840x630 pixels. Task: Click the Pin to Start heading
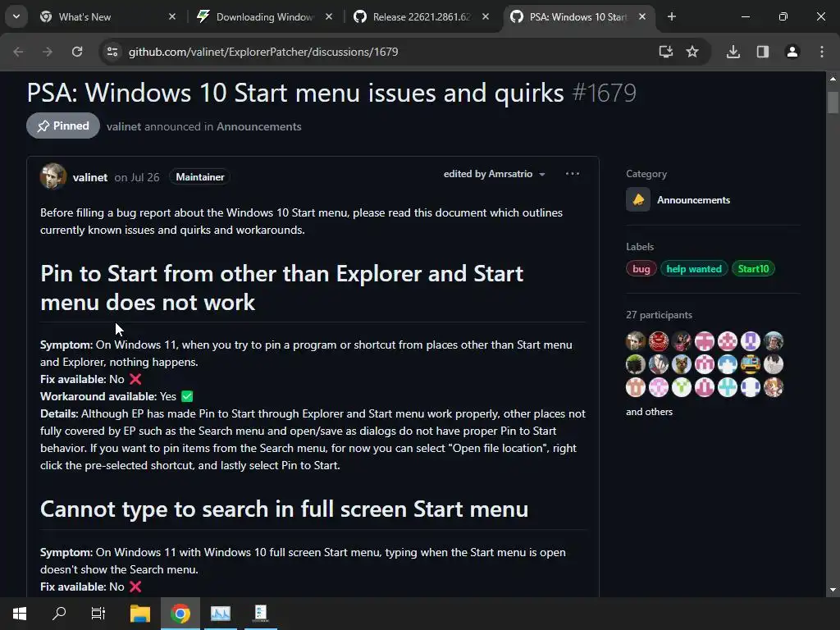(x=282, y=288)
